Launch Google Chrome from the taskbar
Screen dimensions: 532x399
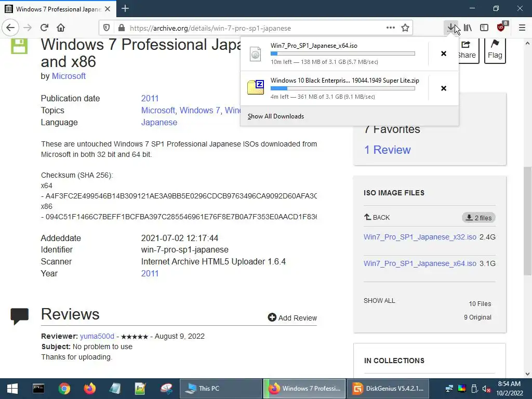click(64, 389)
